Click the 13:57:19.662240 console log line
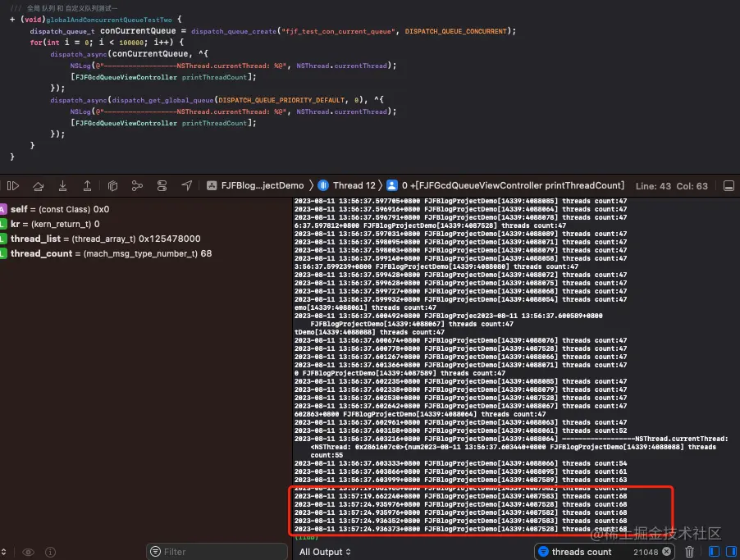740x560 pixels. tap(460, 496)
